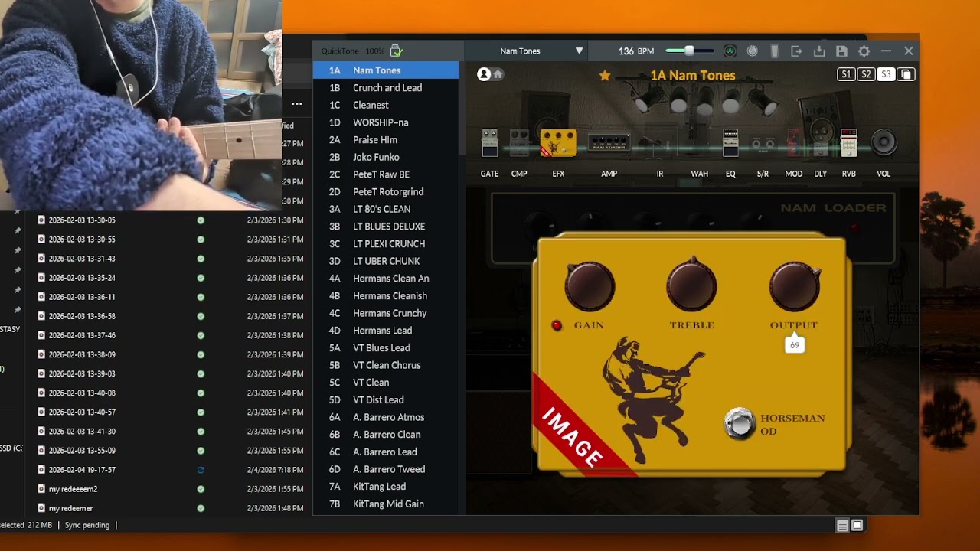Select the file named my redeeeem2
Viewport: 980px width, 551px height.
[73, 489]
